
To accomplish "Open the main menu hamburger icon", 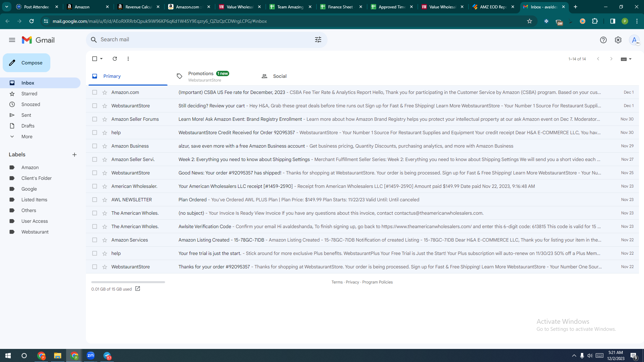I will 12,40.
